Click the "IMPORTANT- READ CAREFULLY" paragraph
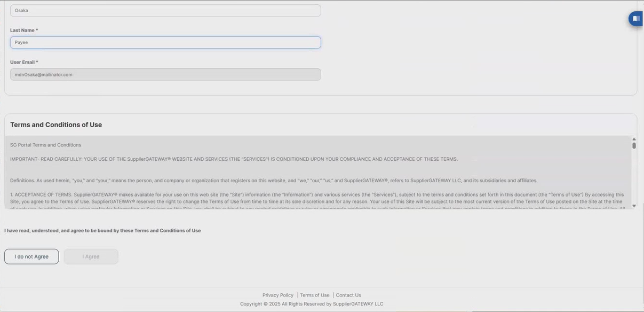The width and height of the screenshot is (644, 312). (234, 159)
